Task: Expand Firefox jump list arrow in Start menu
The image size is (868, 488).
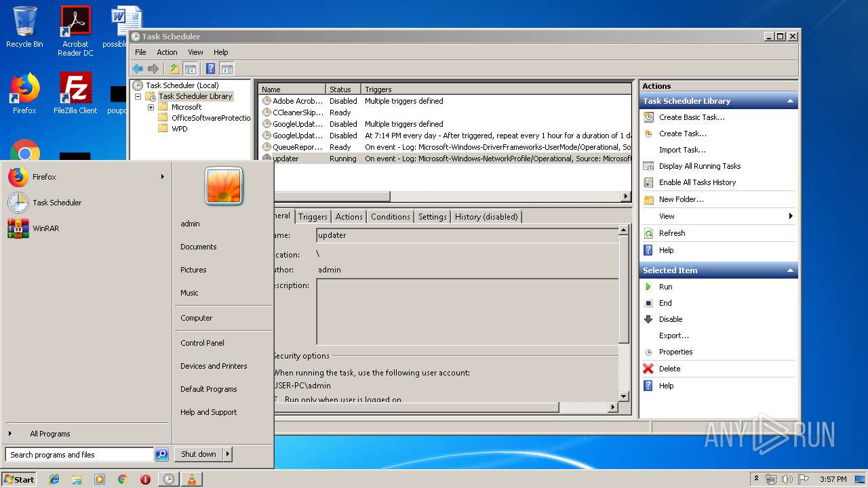Action: 162,177
